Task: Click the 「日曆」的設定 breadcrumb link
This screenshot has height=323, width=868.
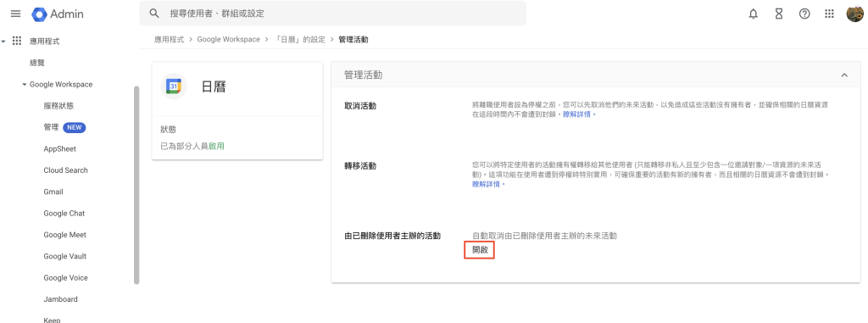Action: coord(299,39)
